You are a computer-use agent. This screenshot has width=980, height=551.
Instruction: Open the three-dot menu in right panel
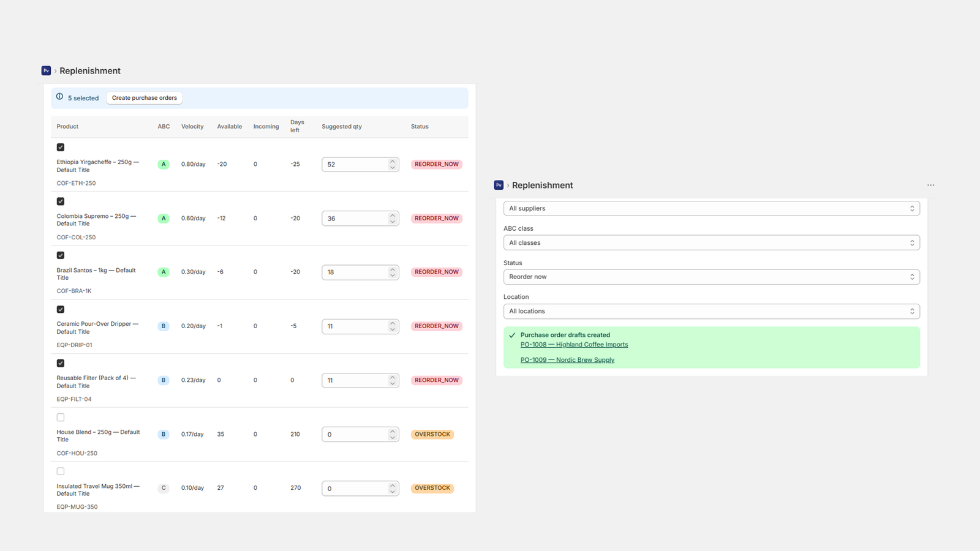coord(930,185)
